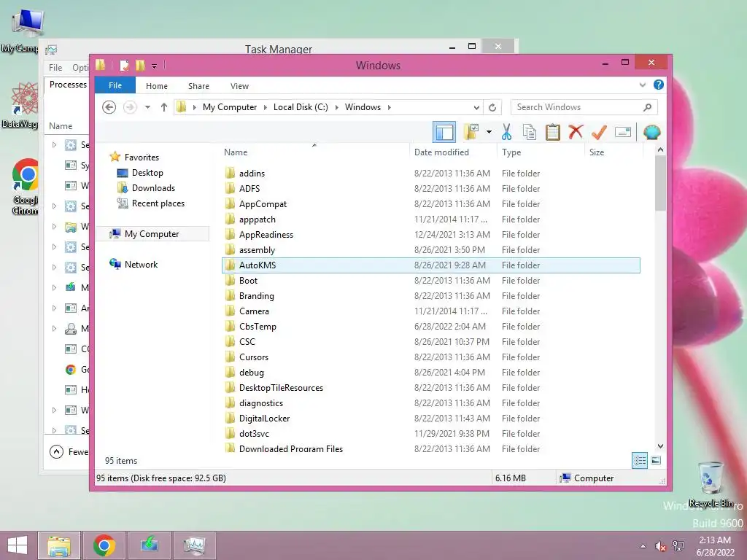The image size is (747, 560).
Task: Sort by Name column header
Action: (x=236, y=152)
